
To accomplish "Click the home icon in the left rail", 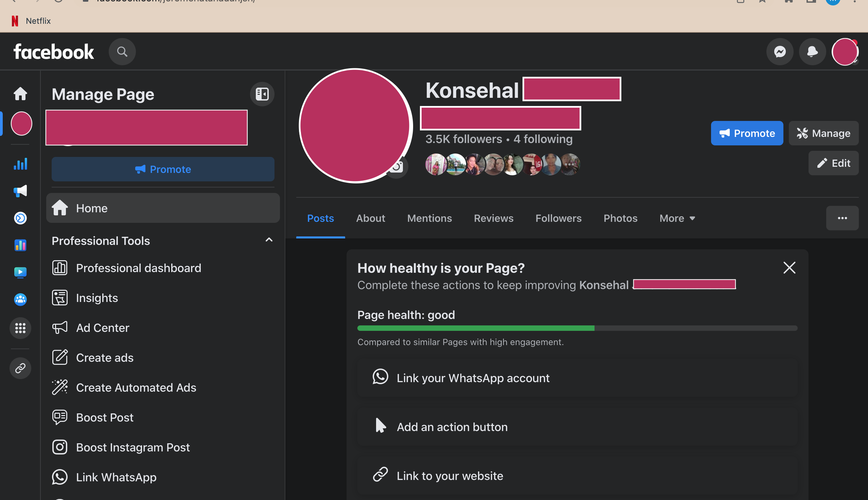I will [x=20, y=94].
